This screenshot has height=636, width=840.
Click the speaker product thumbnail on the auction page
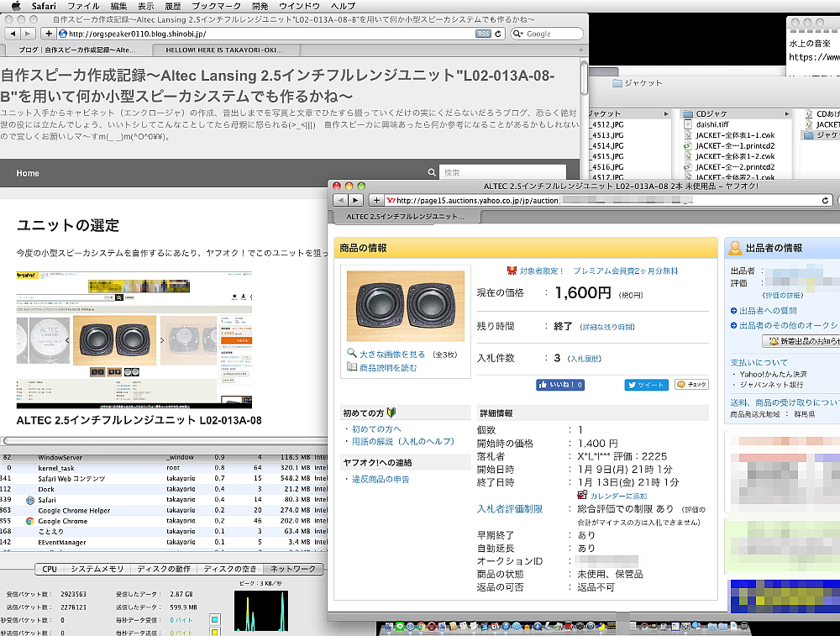point(406,306)
